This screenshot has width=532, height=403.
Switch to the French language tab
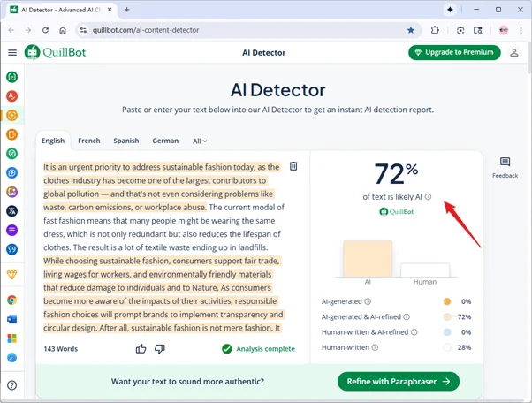pyautogui.click(x=88, y=141)
